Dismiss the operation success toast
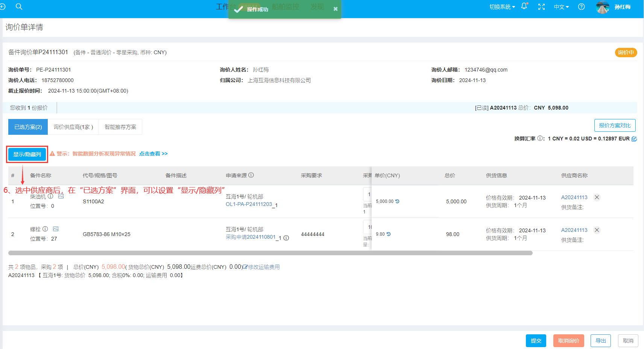The width and height of the screenshot is (644, 349). pyautogui.click(x=335, y=9)
